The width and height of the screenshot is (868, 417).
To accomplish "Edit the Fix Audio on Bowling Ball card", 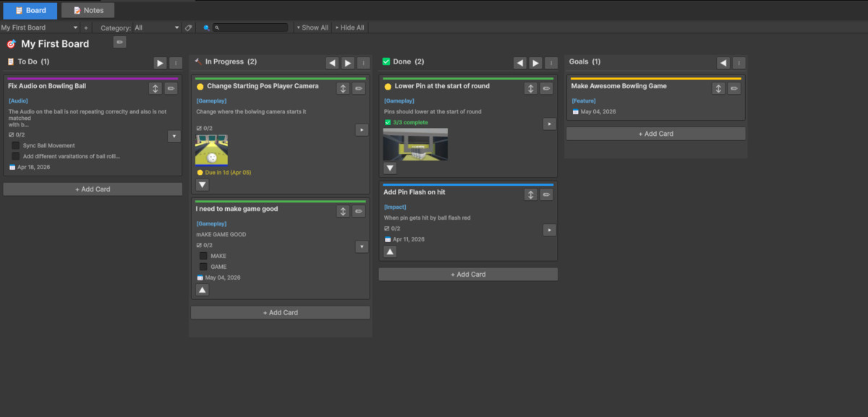I will (171, 88).
